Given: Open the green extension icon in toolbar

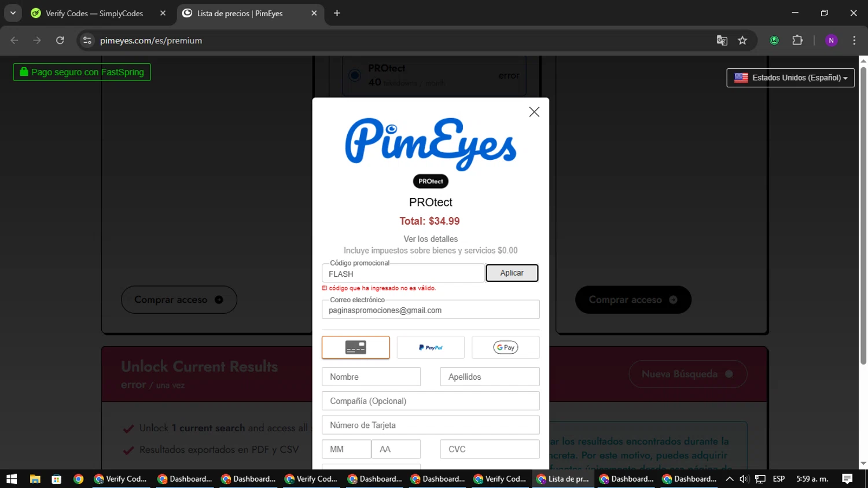Looking at the screenshot, I should click(x=774, y=41).
